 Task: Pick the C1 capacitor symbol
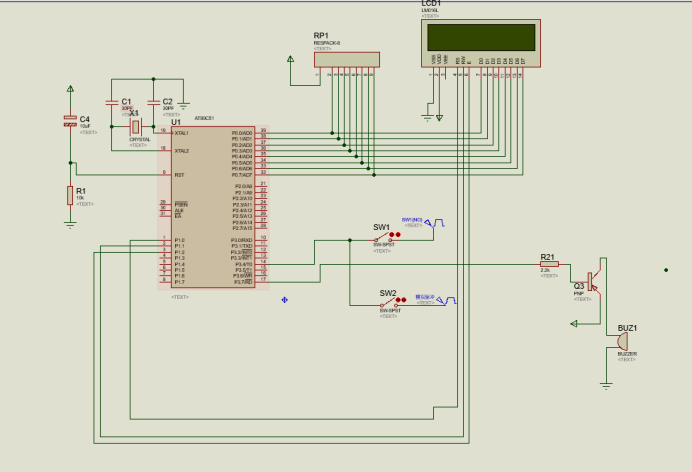click(x=112, y=102)
